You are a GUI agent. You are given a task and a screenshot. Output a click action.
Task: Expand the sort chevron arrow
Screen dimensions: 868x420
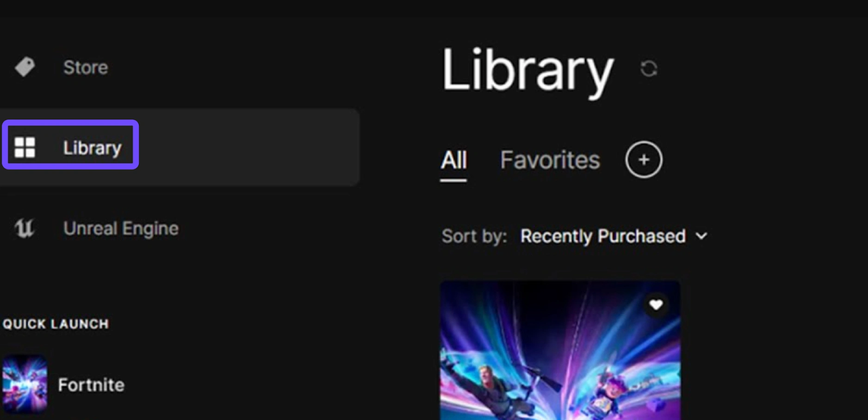(701, 236)
